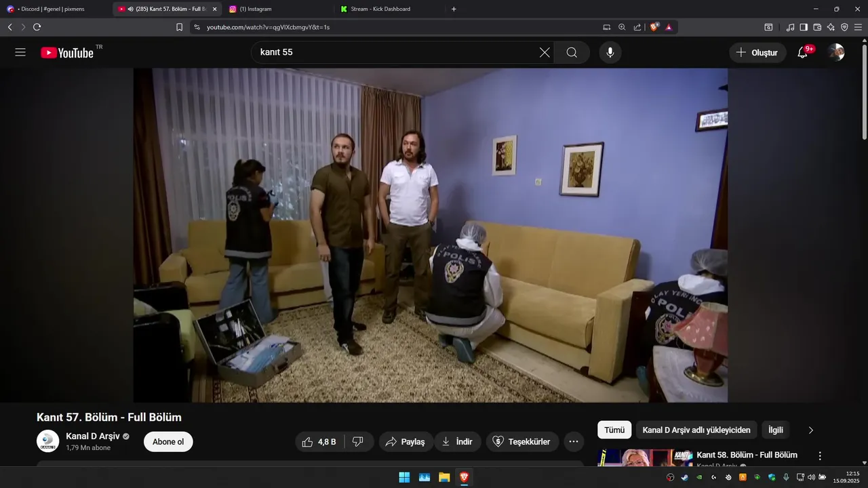Select Kanal D Arşiv adlı yükleyiciden chip
868x488 pixels.
point(696,430)
